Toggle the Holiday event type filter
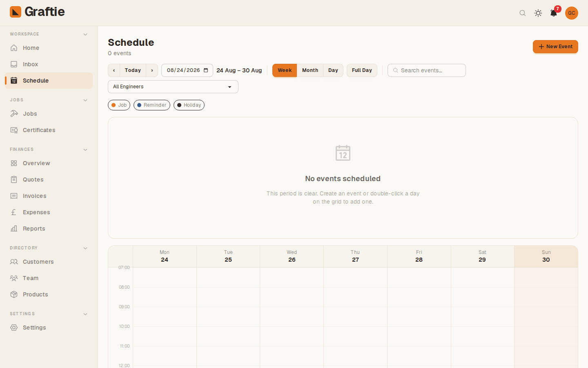This screenshot has height=368, width=588. [189, 105]
